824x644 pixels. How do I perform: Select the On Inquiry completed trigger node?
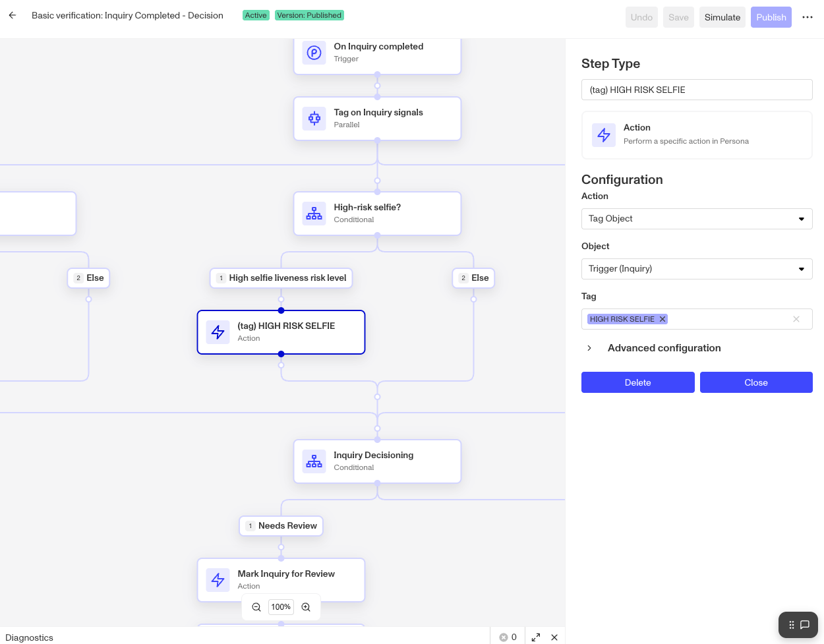click(x=377, y=53)
